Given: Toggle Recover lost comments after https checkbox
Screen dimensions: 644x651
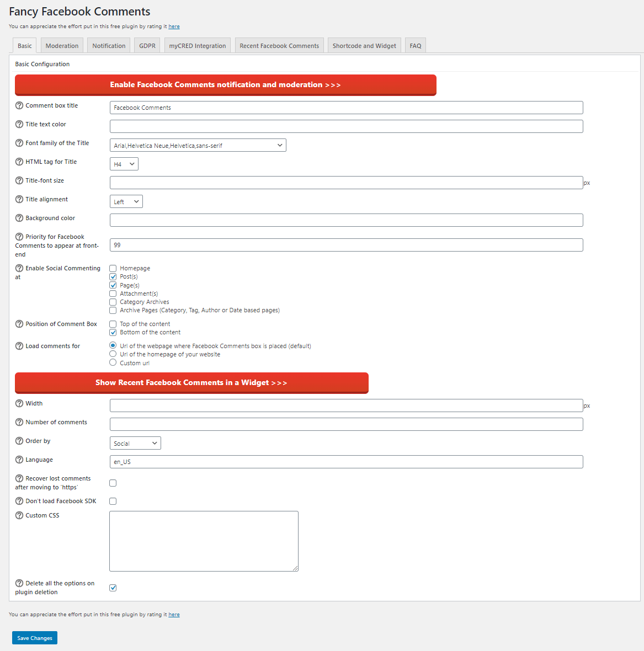Looking at the screenshot, I should click(x=113, y=483).
